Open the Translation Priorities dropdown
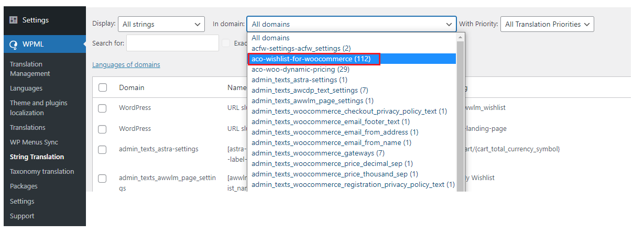 547,24
